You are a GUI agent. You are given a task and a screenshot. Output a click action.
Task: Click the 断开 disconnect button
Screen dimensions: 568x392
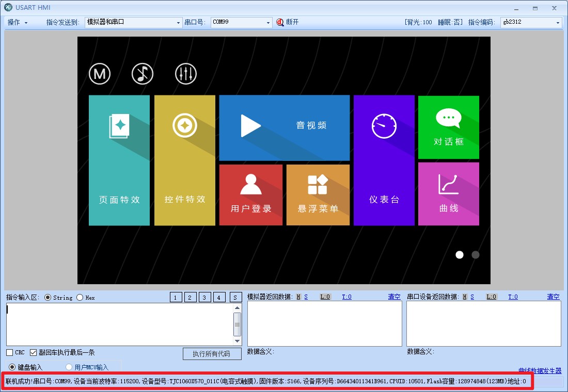[288, 22]
